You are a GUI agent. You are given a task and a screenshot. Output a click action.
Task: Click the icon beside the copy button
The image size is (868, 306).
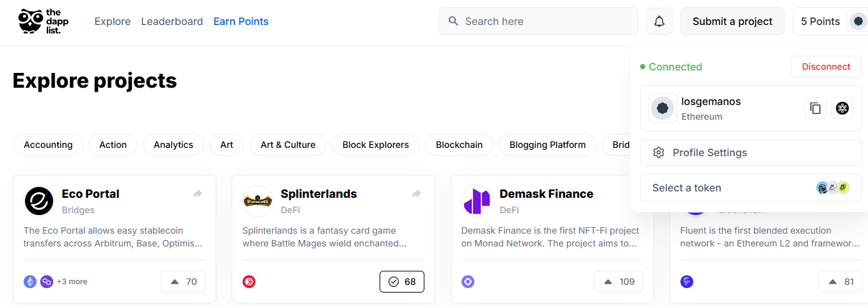(842, 108)
